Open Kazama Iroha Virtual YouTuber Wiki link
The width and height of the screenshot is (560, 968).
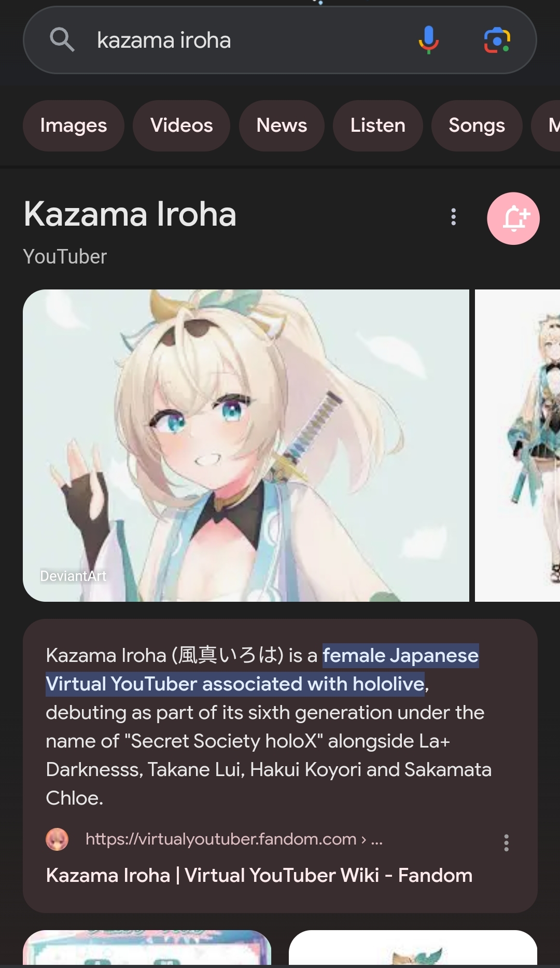(259, 875)
